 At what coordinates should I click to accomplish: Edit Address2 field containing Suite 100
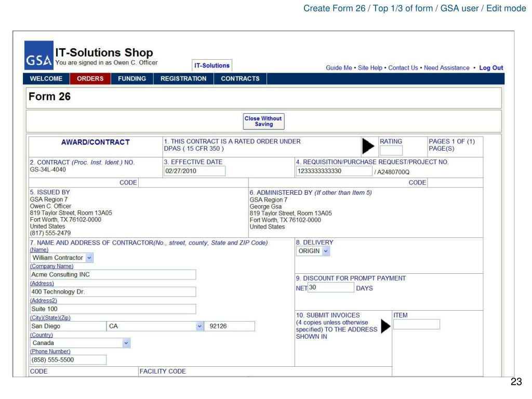click(x=113, y=309)
